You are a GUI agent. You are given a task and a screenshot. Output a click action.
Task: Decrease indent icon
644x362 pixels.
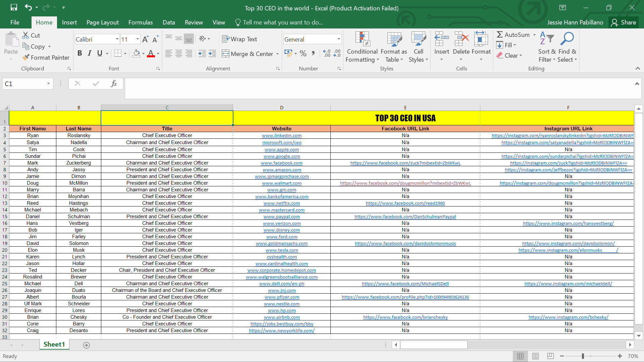coord(202,54)
